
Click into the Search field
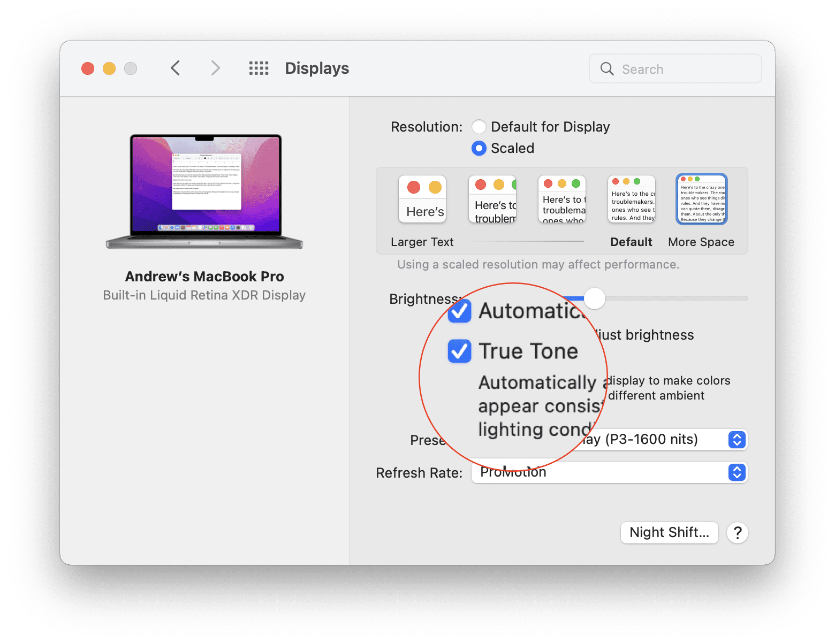pyautogui.click(x=675, y=68)
